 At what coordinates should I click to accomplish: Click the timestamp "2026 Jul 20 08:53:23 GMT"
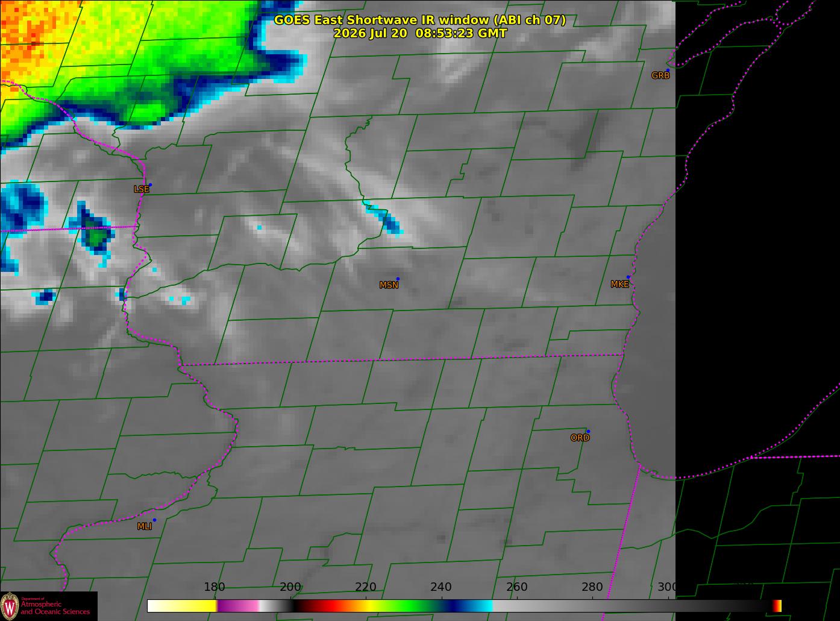click(420, 34)
